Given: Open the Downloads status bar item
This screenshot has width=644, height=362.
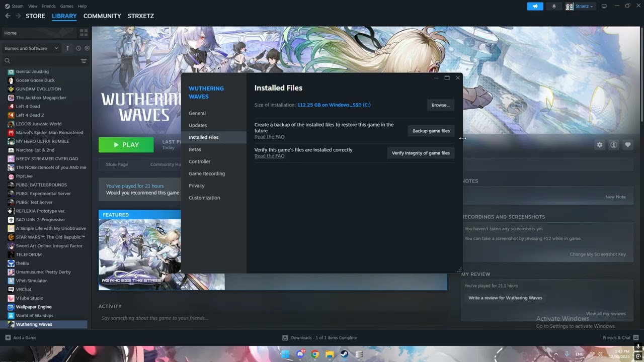Looking at the screenshot, I should [x=319, y=338].
